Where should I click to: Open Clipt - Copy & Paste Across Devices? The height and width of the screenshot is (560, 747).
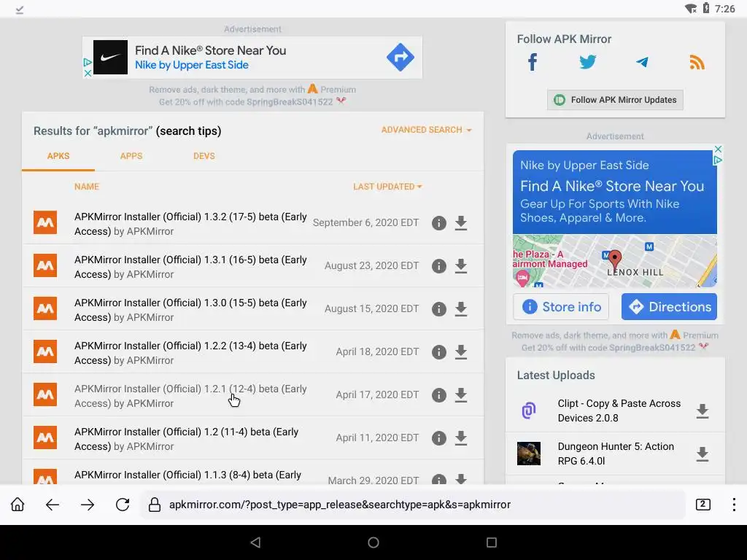(x=619, y=411)
